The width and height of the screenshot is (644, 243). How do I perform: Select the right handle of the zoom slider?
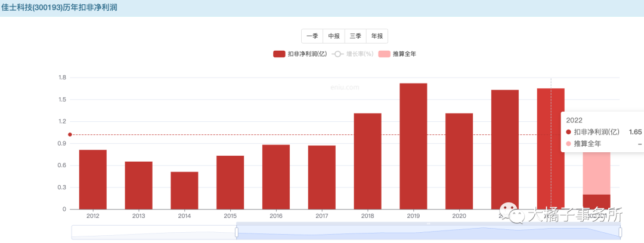coord(620,232)
